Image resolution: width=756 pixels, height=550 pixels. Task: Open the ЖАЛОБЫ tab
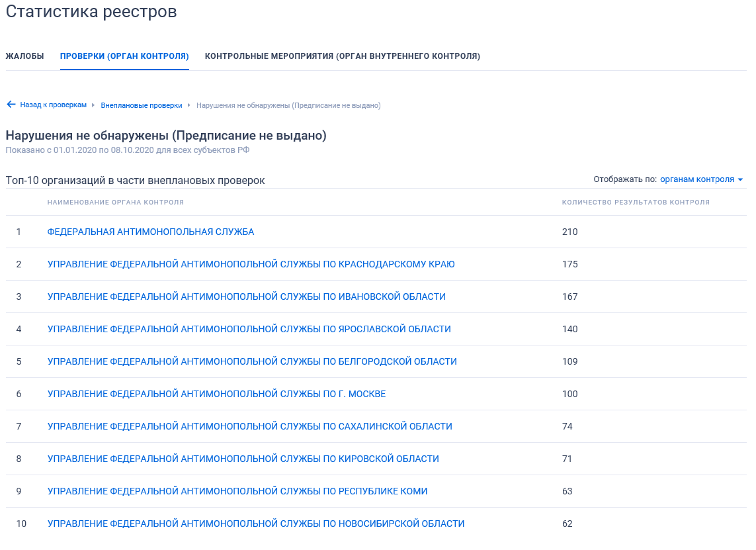24,56
